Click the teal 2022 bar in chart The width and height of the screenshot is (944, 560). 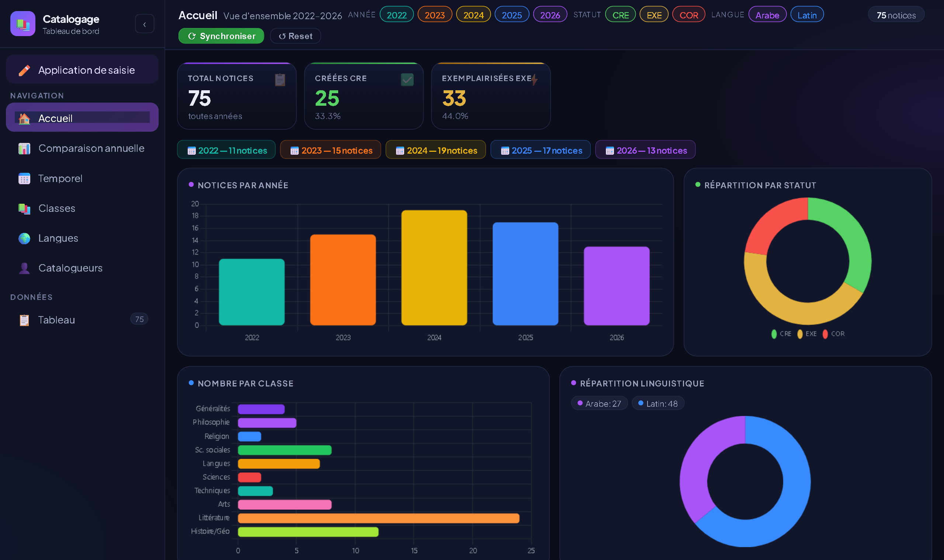(x=252, y=292)
